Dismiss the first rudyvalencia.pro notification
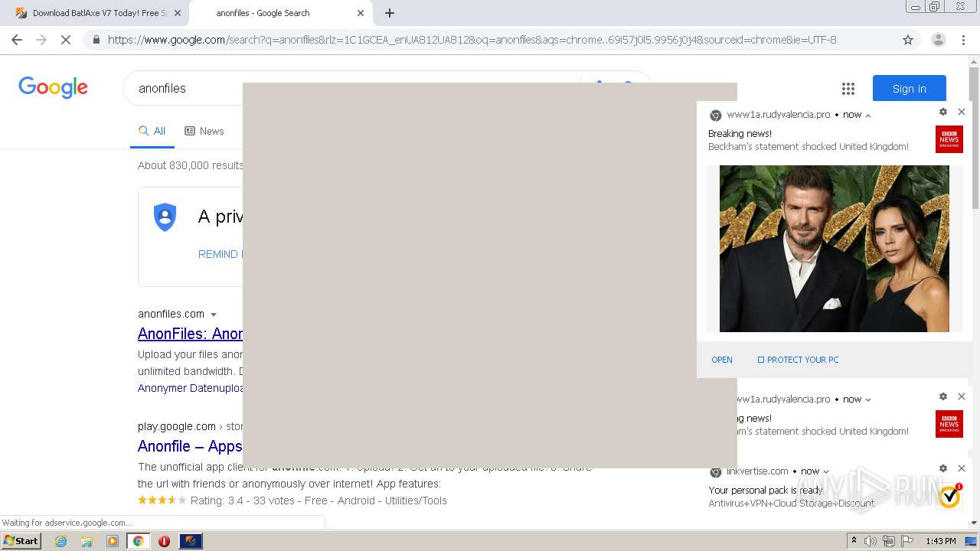Screen dimensions: 980x551 (962, 112)
